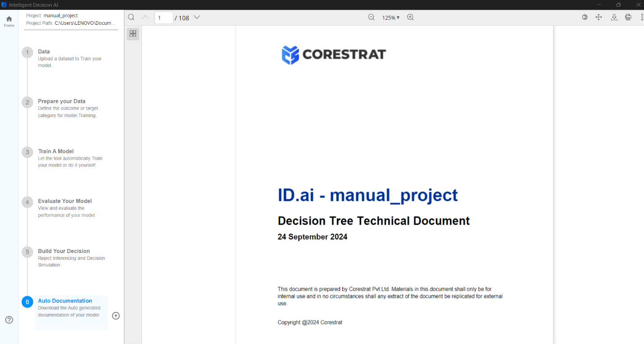Toggle the theme switch icon in the toolbar
This screenshot has width=644, height=344.
(585, 17)
